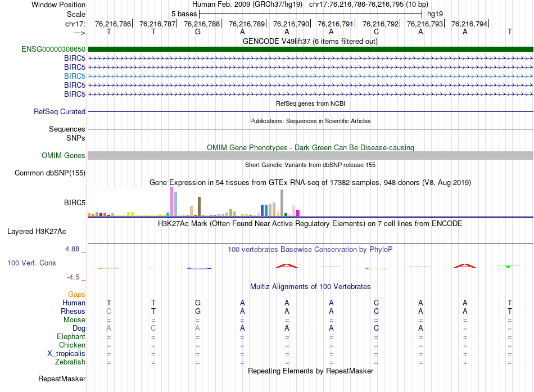Click the blue PhyloP bar under the G base

point(199,268)
